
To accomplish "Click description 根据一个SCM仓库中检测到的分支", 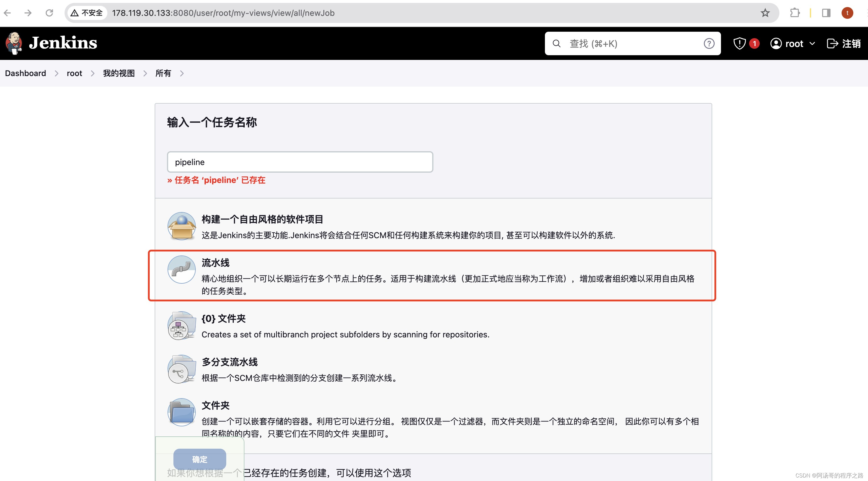I will tap(300, 378).
